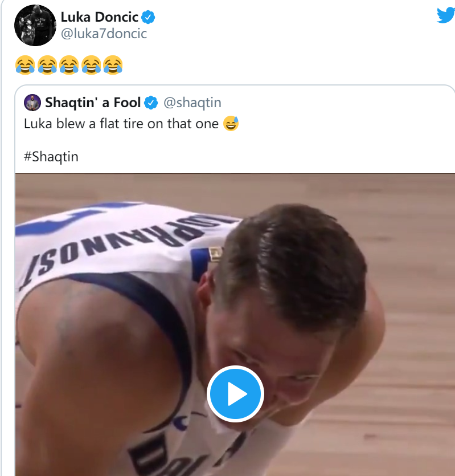Visit the @shaqtin handle
Image resolution: width=455 pixels, height=476 pixels.
(192, 103)
